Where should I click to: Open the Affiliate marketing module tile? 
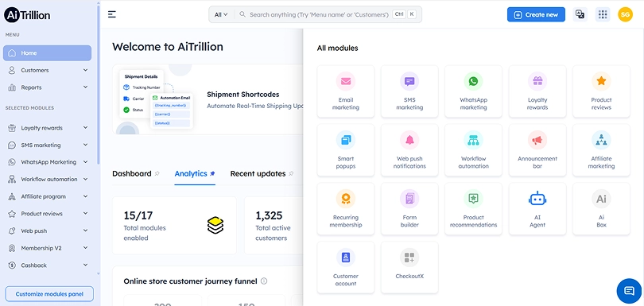(601, 150)
